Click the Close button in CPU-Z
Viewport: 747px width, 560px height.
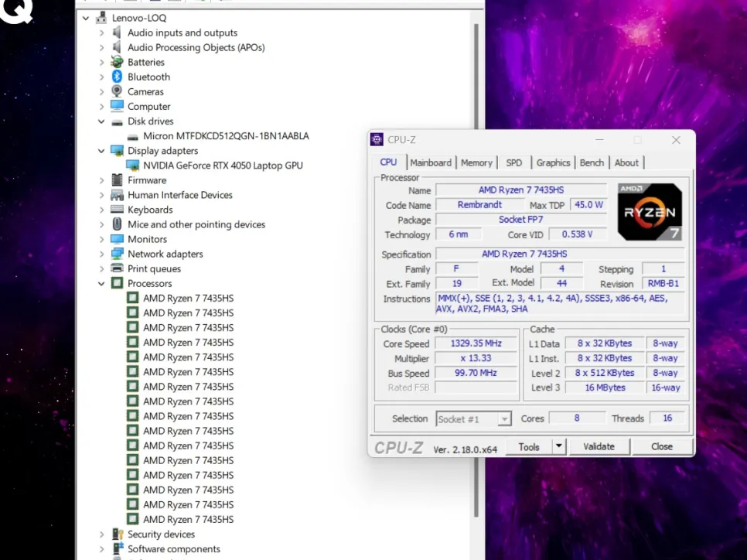tap(661, 447)
